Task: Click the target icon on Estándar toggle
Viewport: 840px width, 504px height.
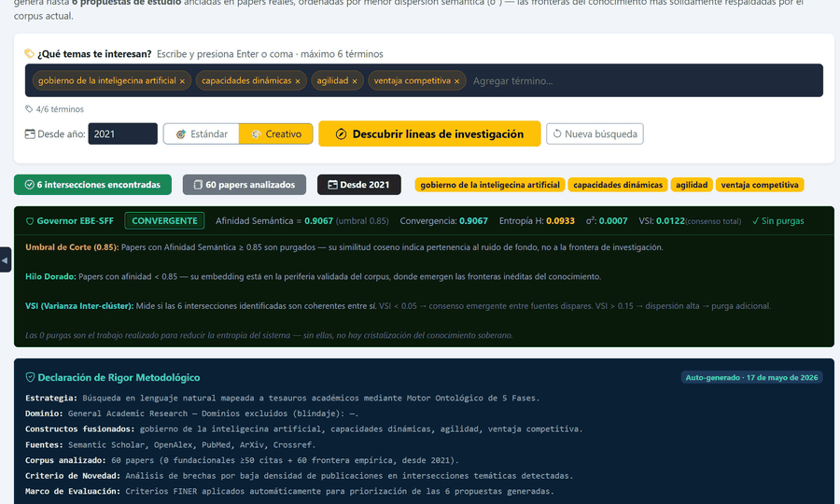Action: click(x=181, y=134)
